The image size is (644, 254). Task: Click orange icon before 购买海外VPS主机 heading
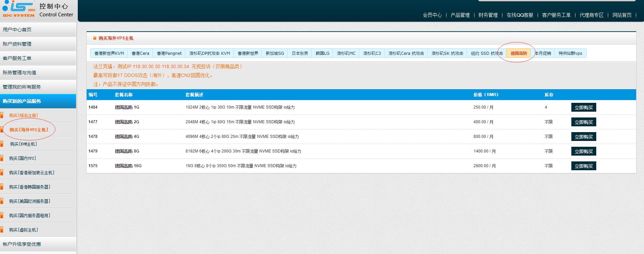tap(95, 38)
